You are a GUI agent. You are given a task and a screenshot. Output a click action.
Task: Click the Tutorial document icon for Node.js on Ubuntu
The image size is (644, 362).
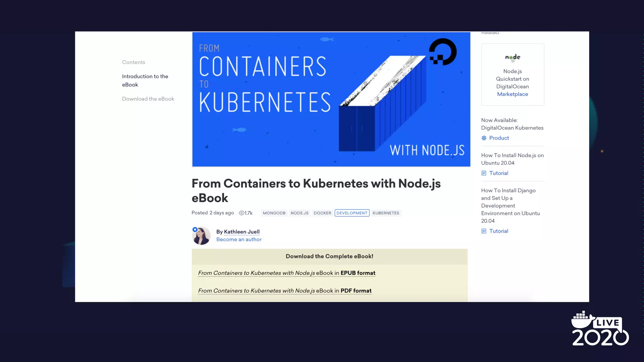(x=484, y=173)
